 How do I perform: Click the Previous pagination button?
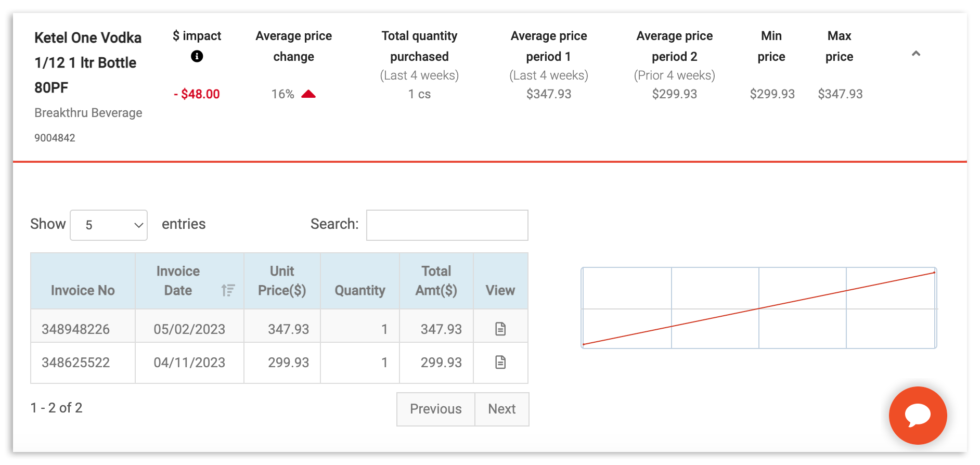pyautogui.click(x=435, y=409)
